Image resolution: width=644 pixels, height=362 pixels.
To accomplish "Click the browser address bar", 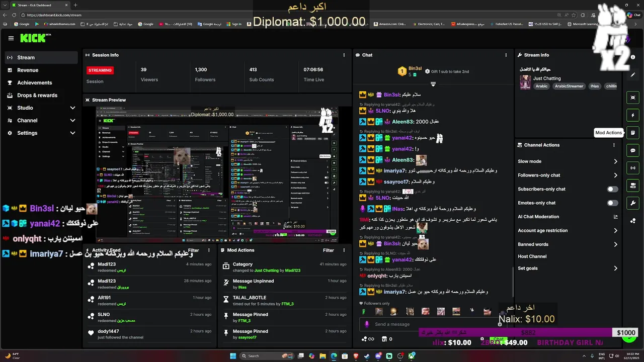I will 292,15.
